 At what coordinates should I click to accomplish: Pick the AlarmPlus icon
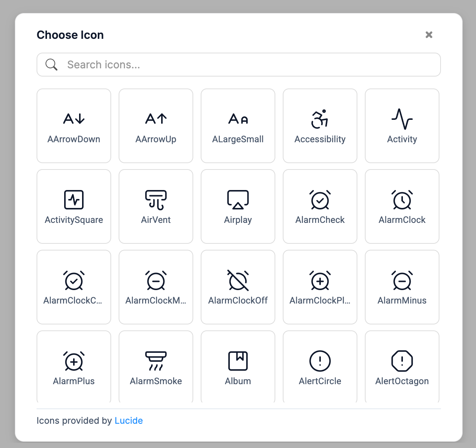[x=74, y=367]
